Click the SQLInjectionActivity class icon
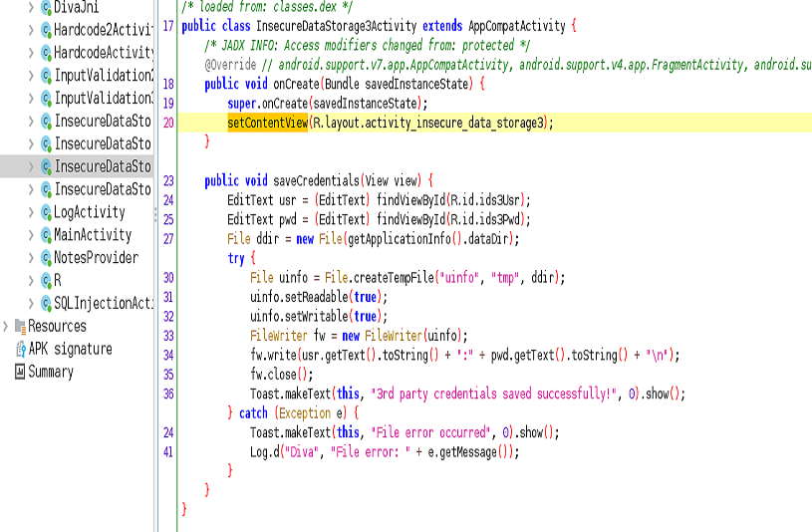 46,304
